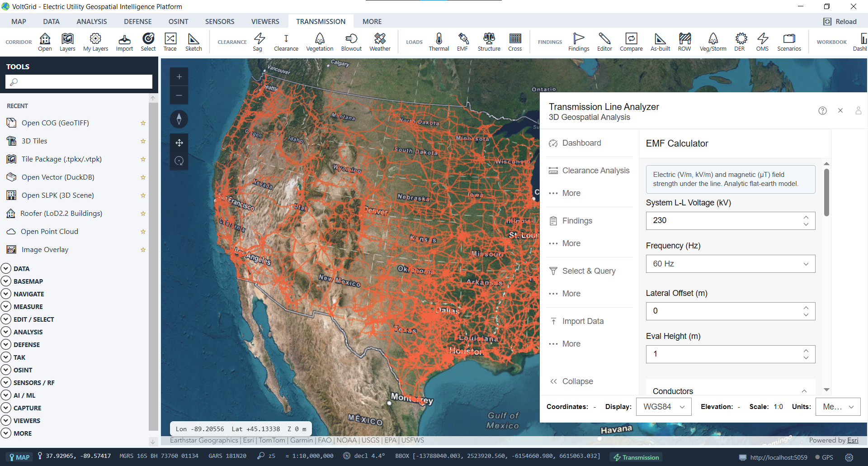
Task: Open the Thermal loads tool
Action: 439,42
